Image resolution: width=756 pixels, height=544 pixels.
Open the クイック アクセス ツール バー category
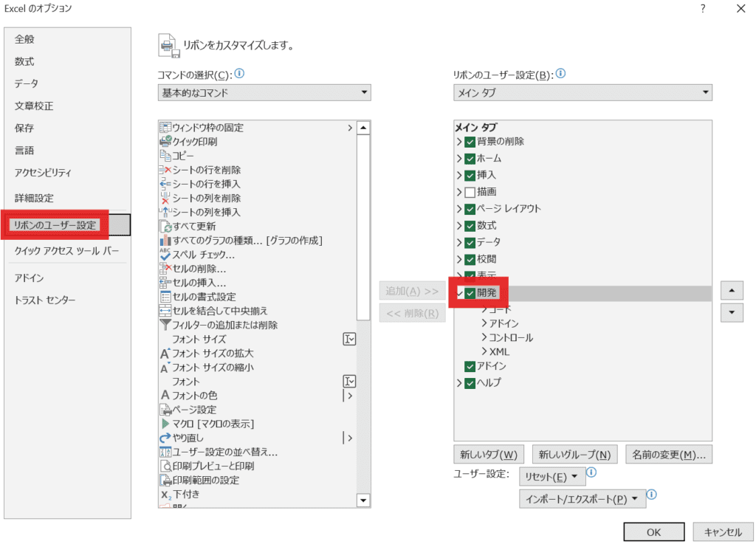(66, 250)
